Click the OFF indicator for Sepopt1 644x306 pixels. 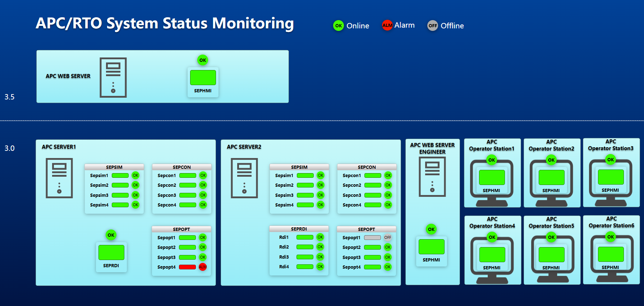387,237
